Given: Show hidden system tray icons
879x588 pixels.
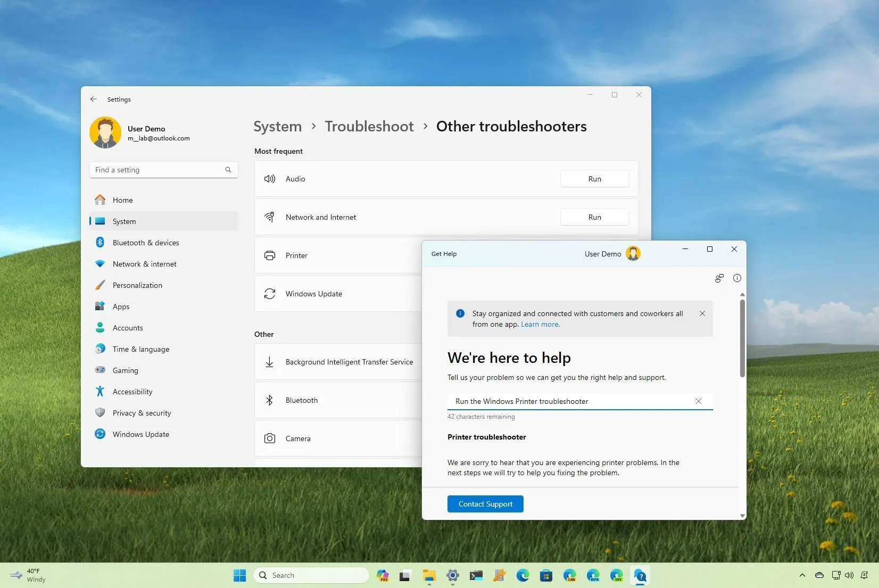Looking at the screenshot, I should pos(802,575).
